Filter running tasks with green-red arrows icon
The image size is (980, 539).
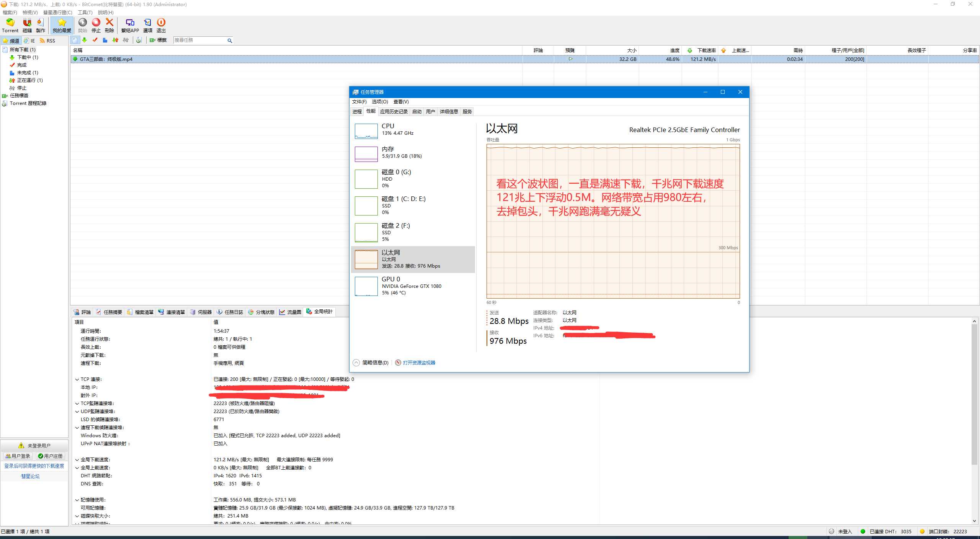[115, 40]
